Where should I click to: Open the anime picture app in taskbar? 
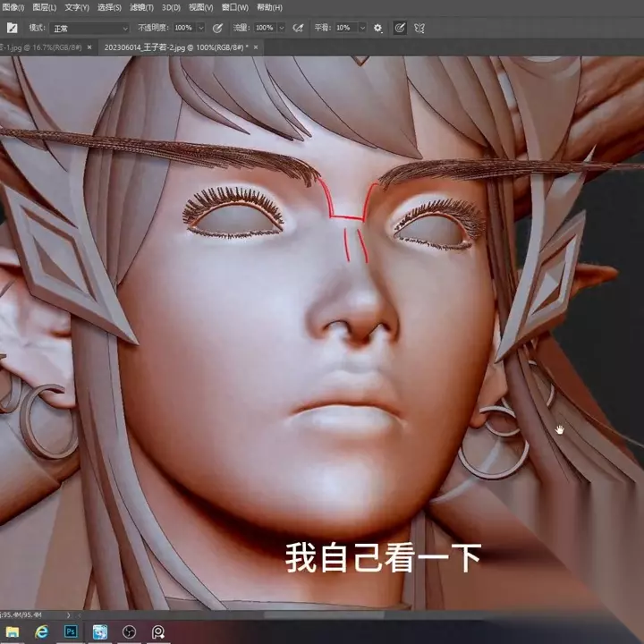tap(100, 631)
